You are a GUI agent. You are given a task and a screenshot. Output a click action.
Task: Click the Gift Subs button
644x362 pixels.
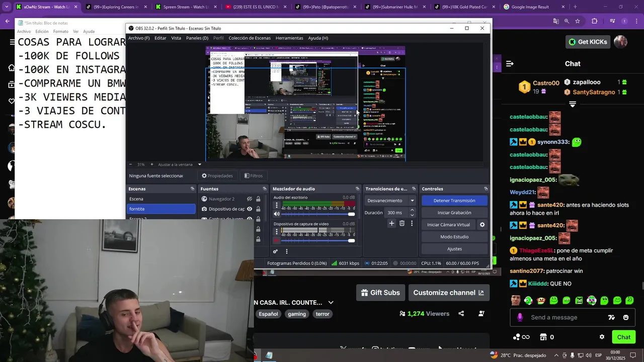click(381, 293)
